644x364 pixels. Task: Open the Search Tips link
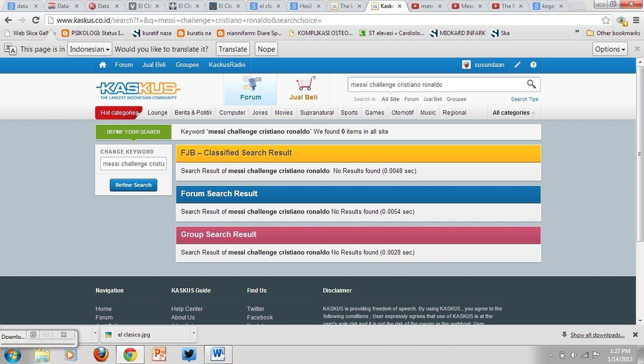(x=524, y=99)
